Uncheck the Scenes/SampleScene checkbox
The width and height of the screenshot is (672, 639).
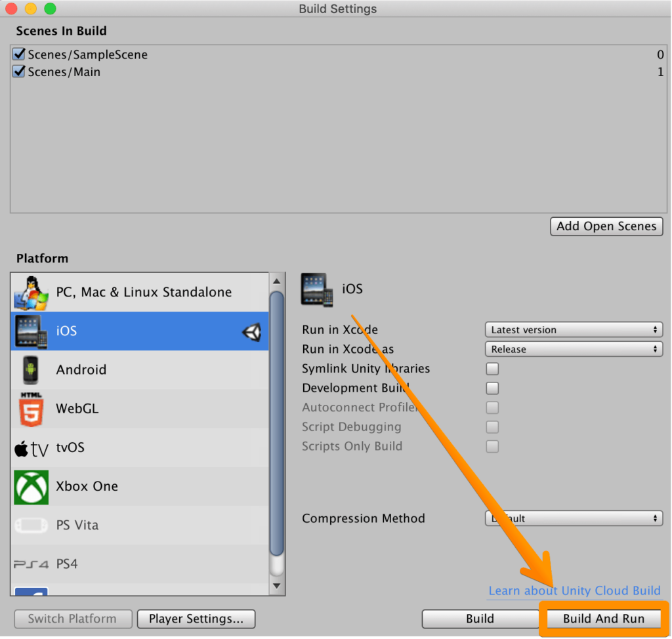(18, 54)
